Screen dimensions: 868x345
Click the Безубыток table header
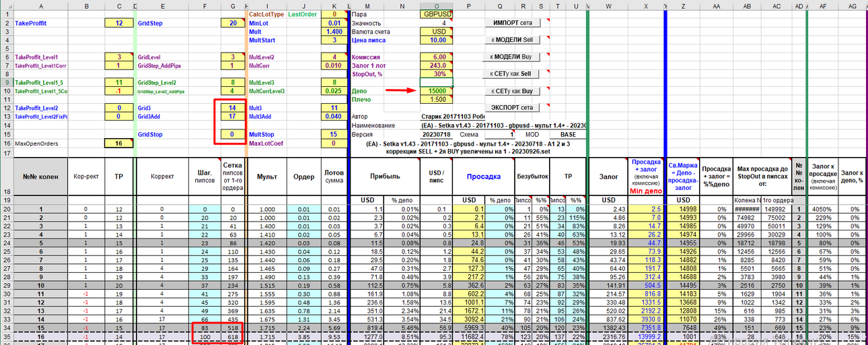[x=532, y=177]
